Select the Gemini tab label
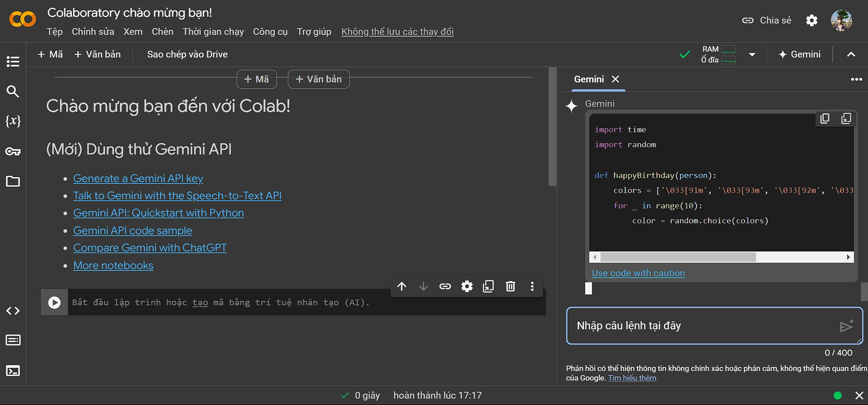The image size is (868, 405). tap(589, 79)
